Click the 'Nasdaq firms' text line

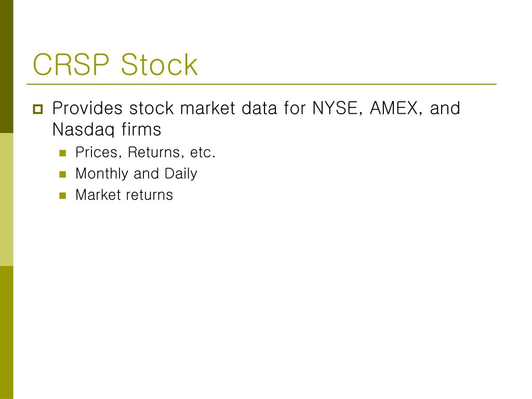coord(107,129)
